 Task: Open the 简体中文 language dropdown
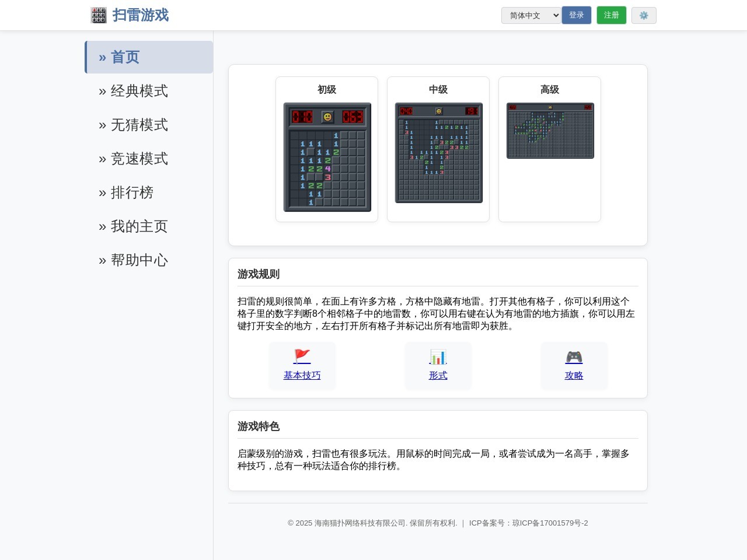[530, 16]
